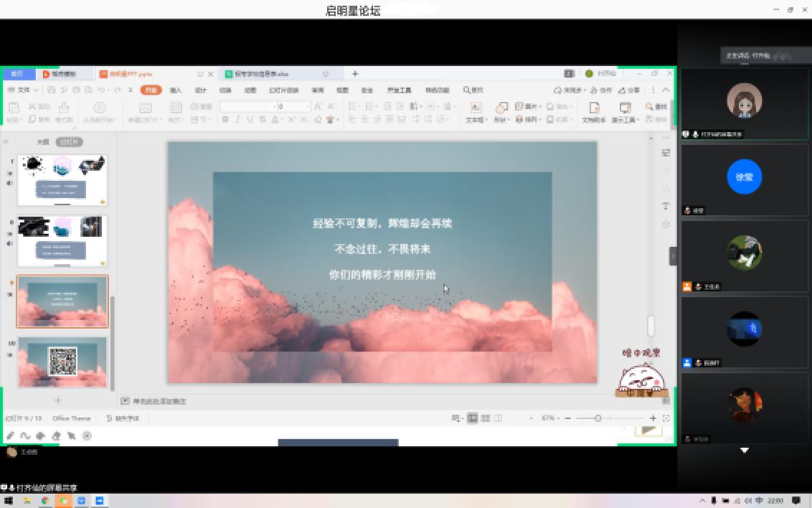Expand the participant list down arrow

(x=745, y=451)
